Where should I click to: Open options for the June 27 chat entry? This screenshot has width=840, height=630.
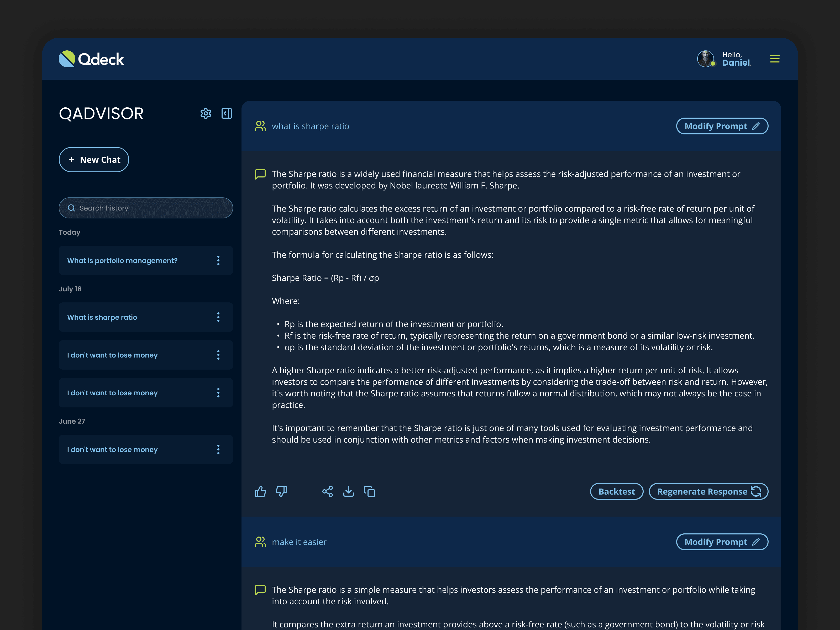pos(218,450)
